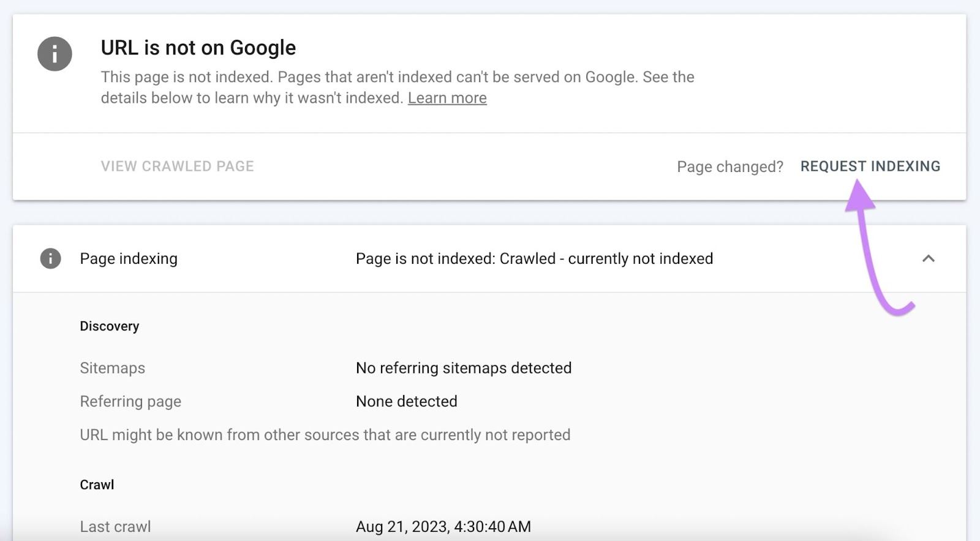This screenshot has height=541, width=980.
Task: Click the Referring page label
Action: (130, 401)
